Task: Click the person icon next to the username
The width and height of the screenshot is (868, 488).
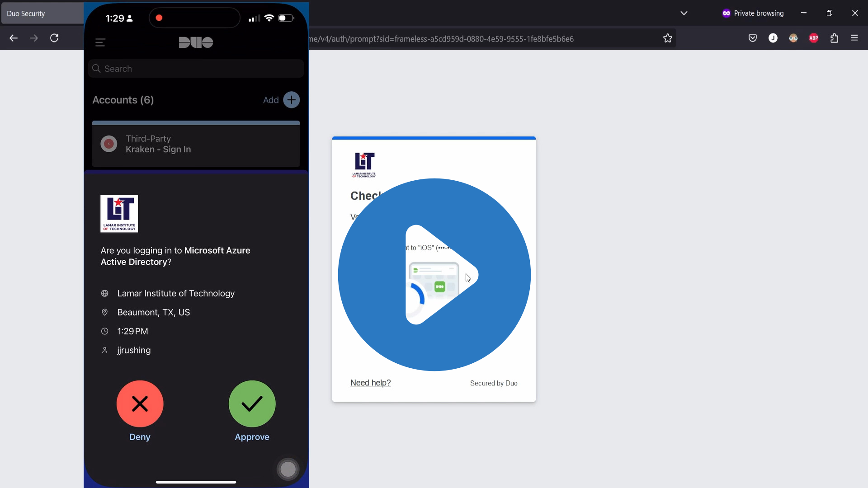Action: (x=105, y=351)
